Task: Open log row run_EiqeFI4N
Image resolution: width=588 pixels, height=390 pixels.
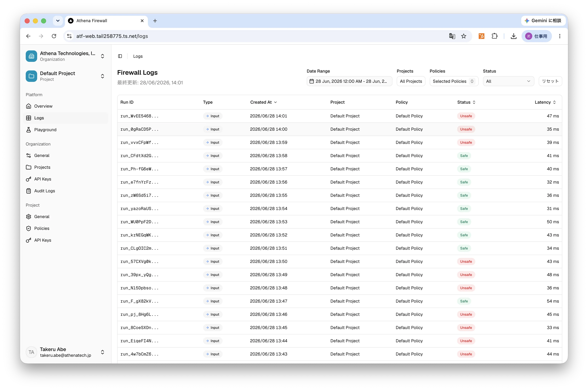Action: pyautogui.click(x=340, y=341)
